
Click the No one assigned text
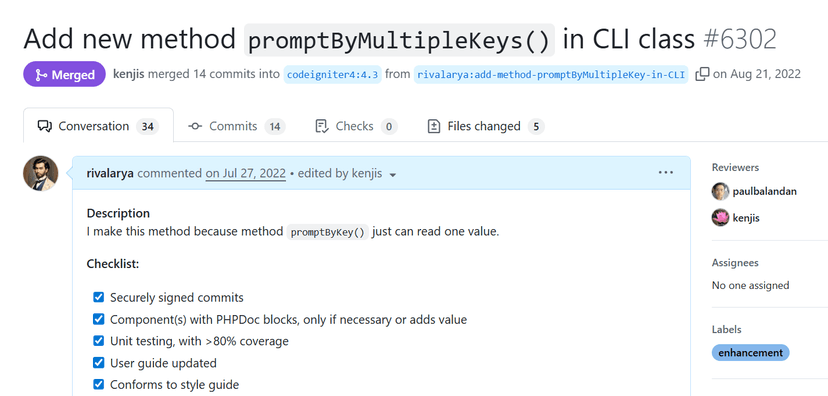pos(750,285)
